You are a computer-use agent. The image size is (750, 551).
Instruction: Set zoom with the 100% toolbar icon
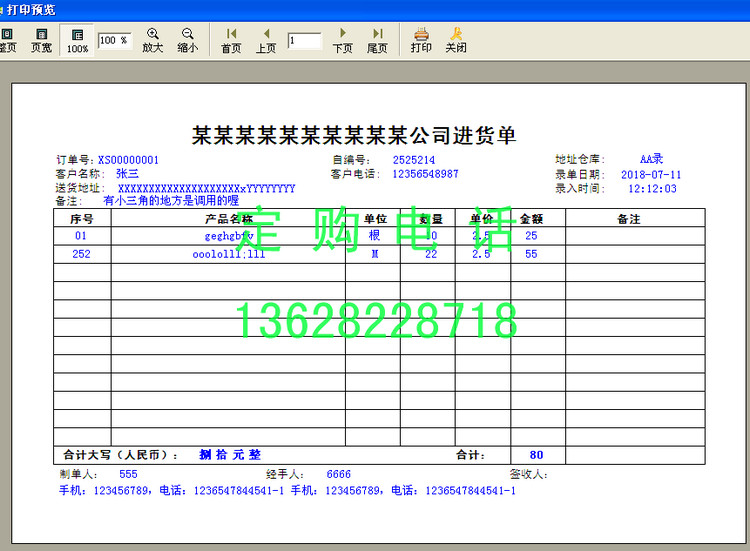click(77, 41)
